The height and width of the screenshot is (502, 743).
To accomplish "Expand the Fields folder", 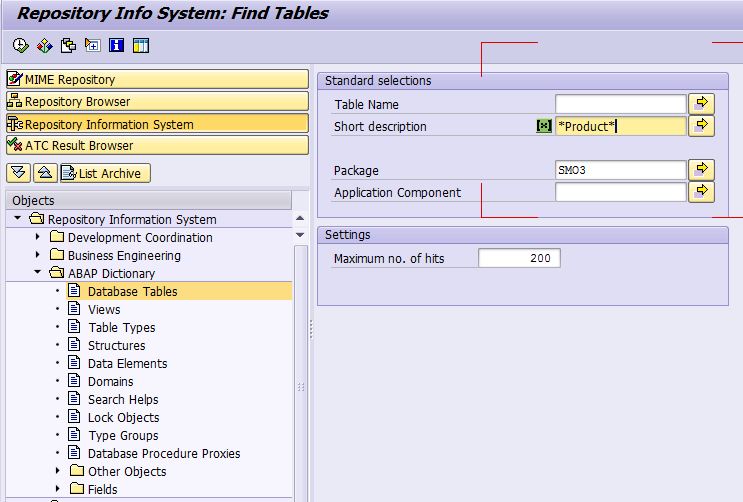I will pyautogui.click(x=58, y=489).
